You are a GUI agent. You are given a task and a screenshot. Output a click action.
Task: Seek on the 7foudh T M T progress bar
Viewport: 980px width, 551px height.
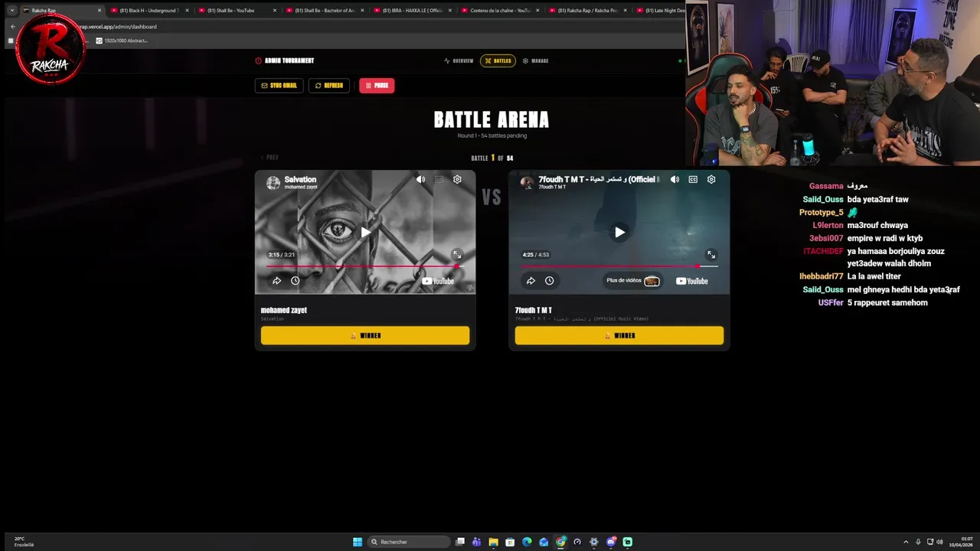[x=619, y=266]
